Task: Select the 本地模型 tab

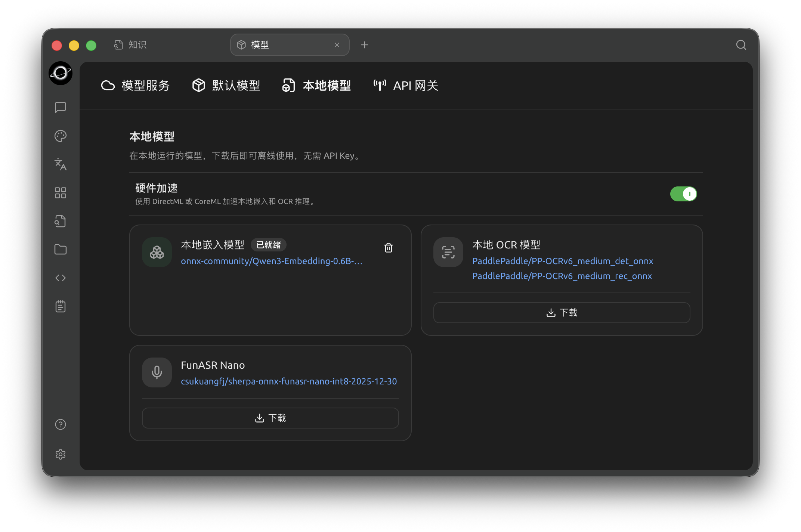Action: pos(316,86)
